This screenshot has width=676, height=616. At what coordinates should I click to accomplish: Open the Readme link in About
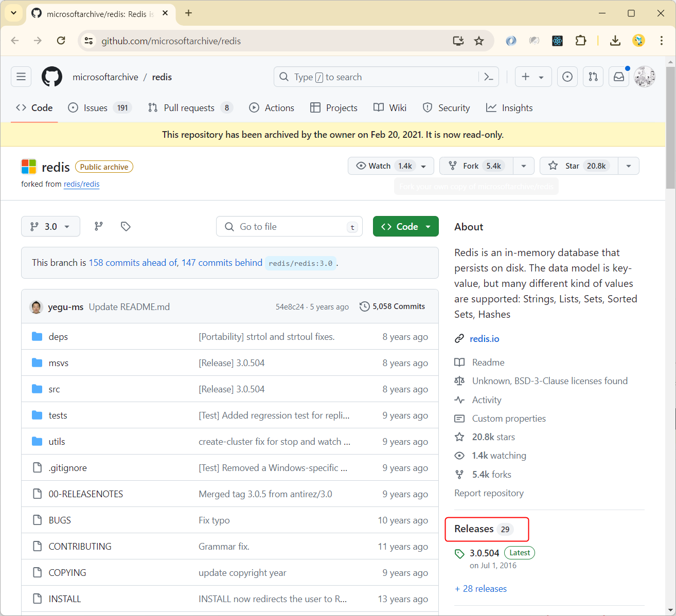(488, 363)
